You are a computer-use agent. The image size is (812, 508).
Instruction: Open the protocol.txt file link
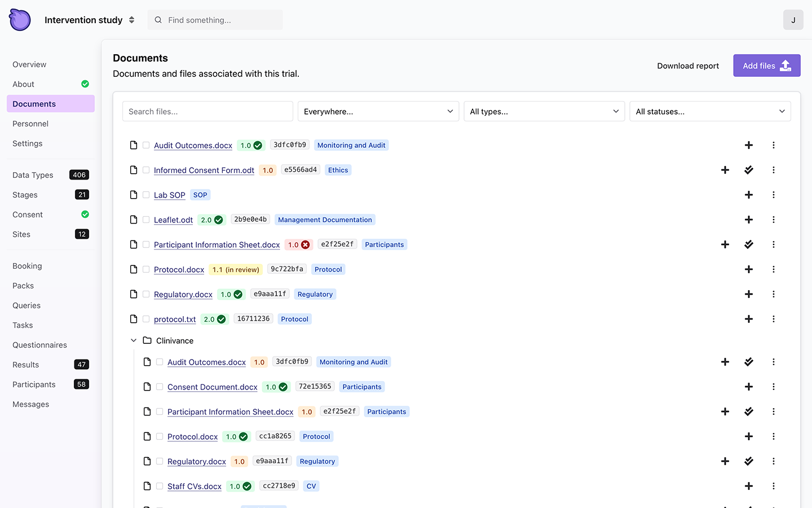(175, 319)
